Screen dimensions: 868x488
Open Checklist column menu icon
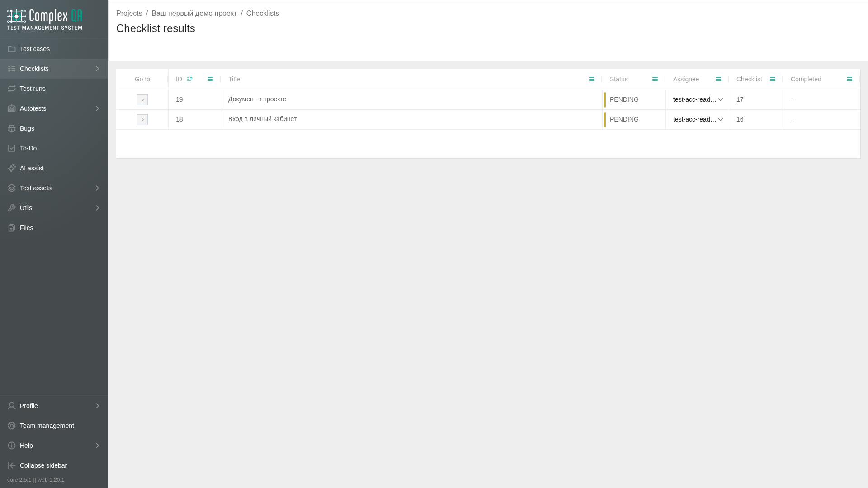click(773, 79)
